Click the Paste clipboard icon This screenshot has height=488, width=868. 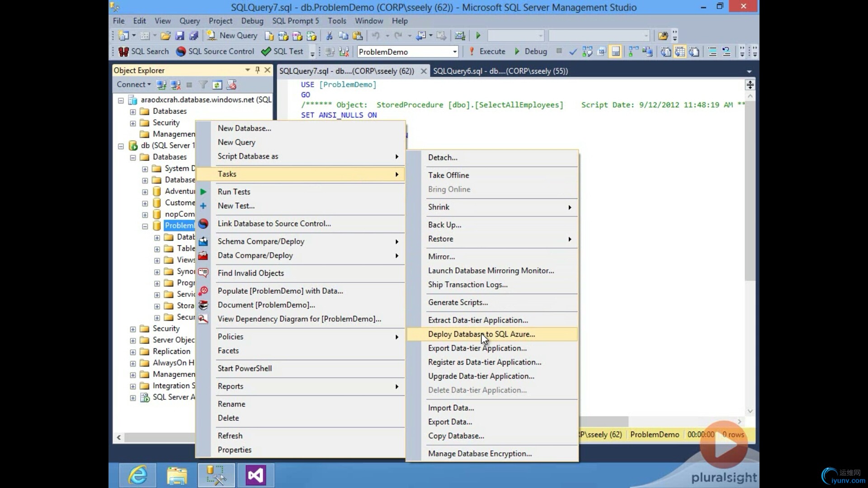[358, 35]
